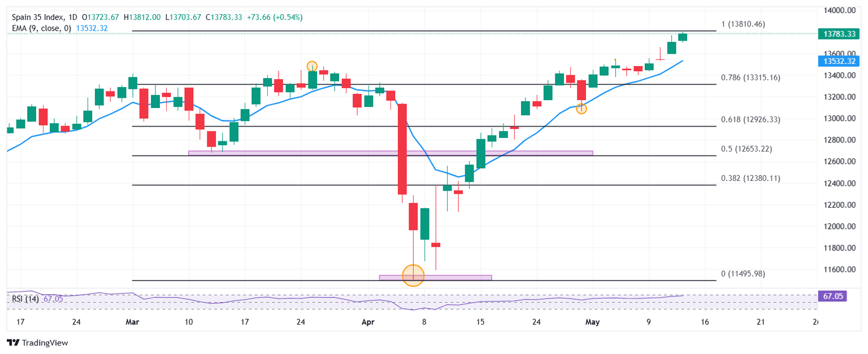Select the 0.618 (12926.33) Fibonacci level label
868x354 pixels.
750,119
